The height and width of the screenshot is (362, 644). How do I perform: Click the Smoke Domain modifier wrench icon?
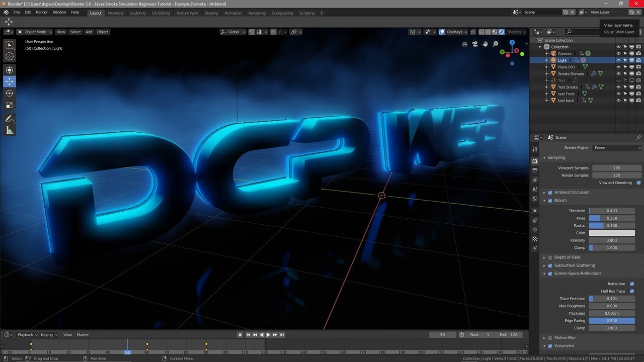(x=594, y=73)
